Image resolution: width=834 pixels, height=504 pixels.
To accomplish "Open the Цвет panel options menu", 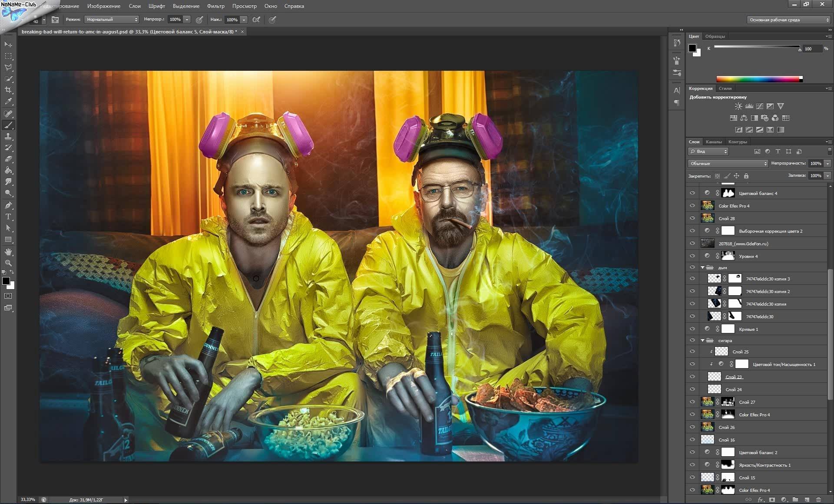I will [x=828, y=36].
